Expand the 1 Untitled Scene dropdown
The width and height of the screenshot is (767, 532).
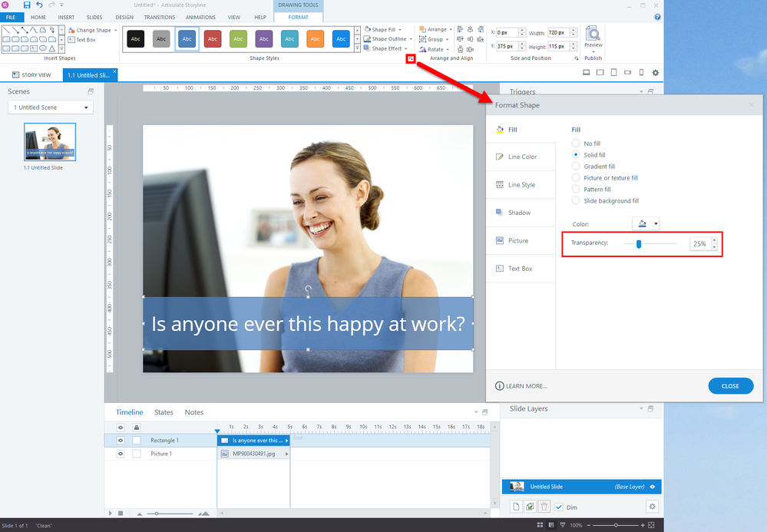pos(51,107)
